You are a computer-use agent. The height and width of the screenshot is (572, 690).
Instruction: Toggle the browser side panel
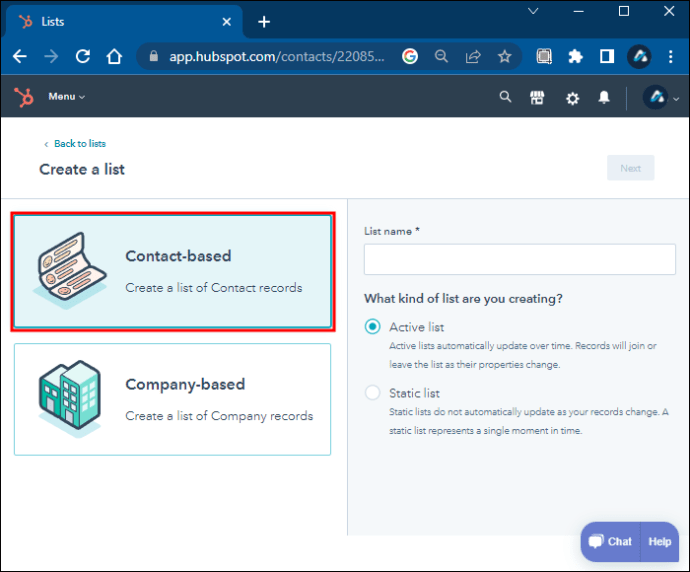tap(607, 56)
